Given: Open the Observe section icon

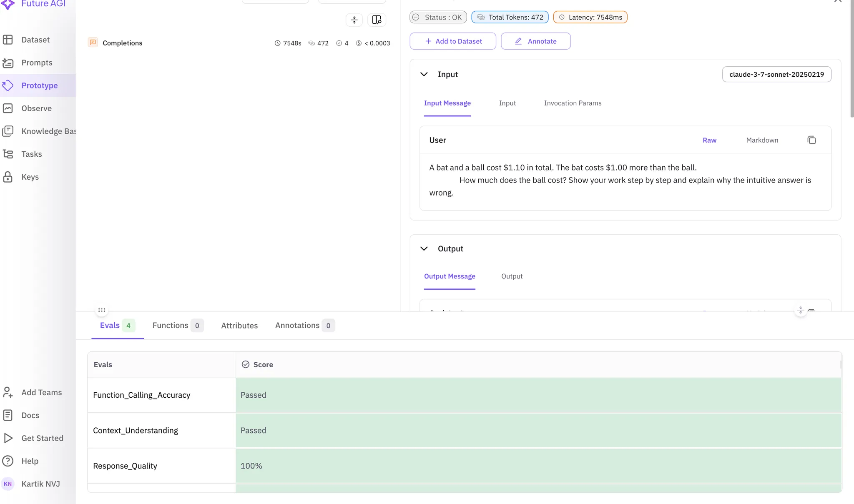Looking at the screenshot, I should click(8, 108).
